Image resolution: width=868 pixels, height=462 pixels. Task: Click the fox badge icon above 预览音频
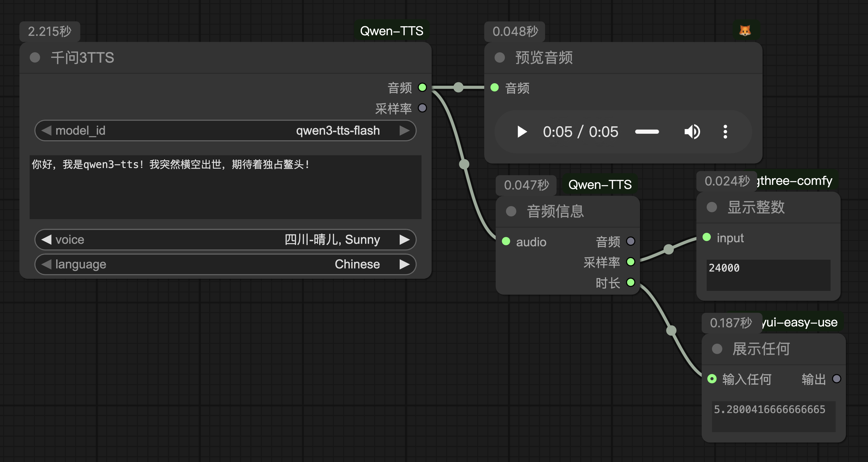pos(745,31)
